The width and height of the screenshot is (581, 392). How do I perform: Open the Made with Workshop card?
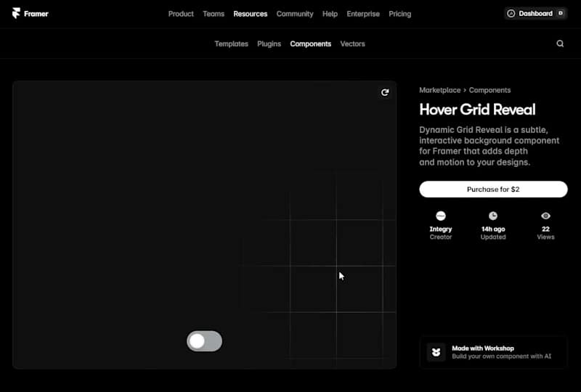(493, 352)
